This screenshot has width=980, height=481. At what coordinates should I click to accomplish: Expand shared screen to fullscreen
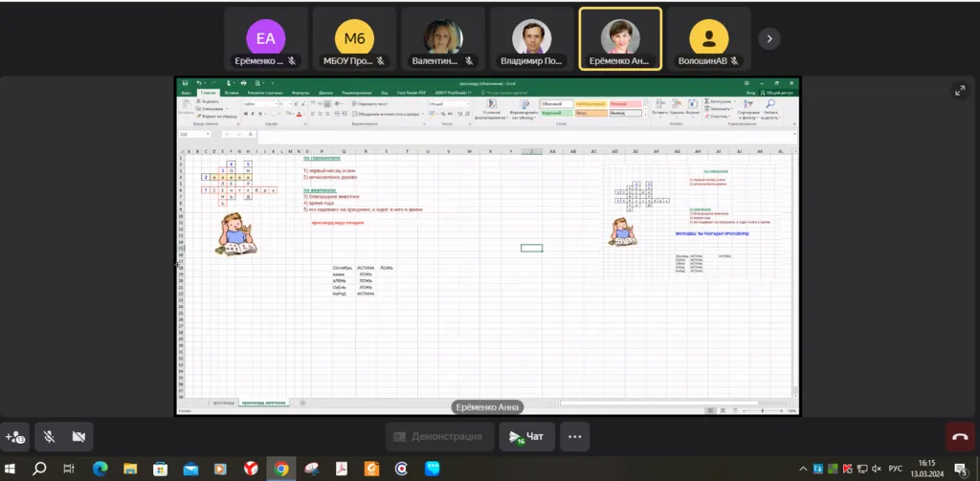coord(960,91)
